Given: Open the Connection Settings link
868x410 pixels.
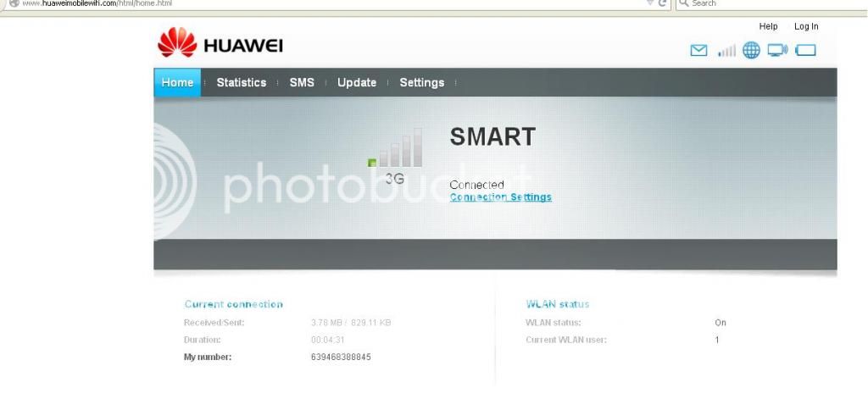Looking at the screenshot, I should pos(500,197).
